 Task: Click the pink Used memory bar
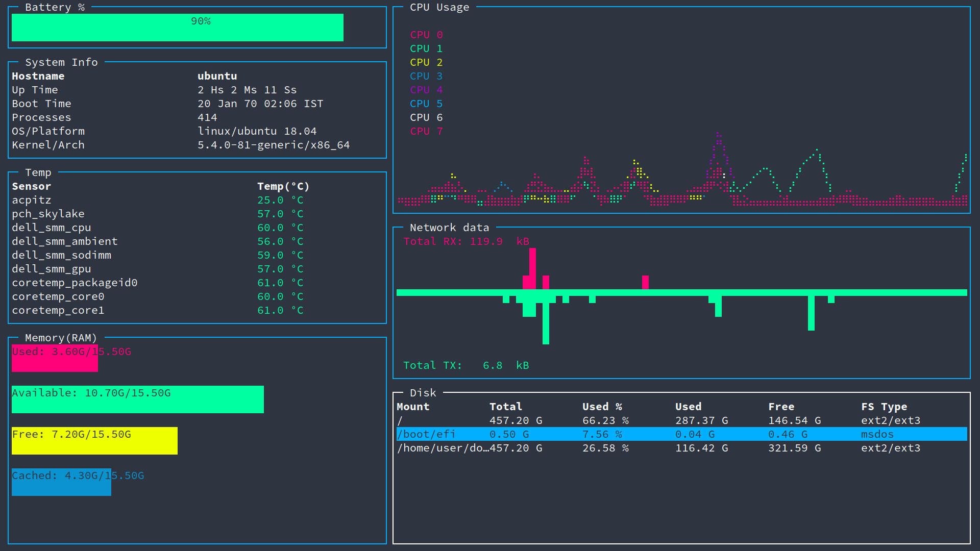tap(55, 359)
